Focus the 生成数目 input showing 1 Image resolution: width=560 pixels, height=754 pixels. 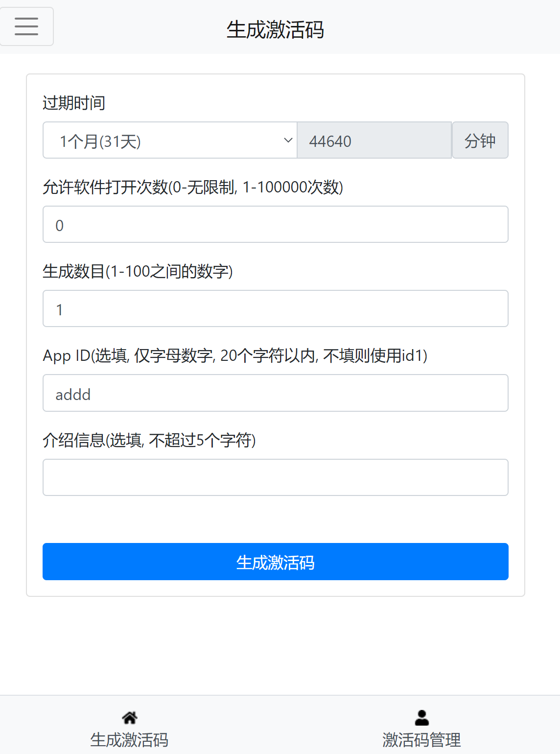click(x=276, y=309)
